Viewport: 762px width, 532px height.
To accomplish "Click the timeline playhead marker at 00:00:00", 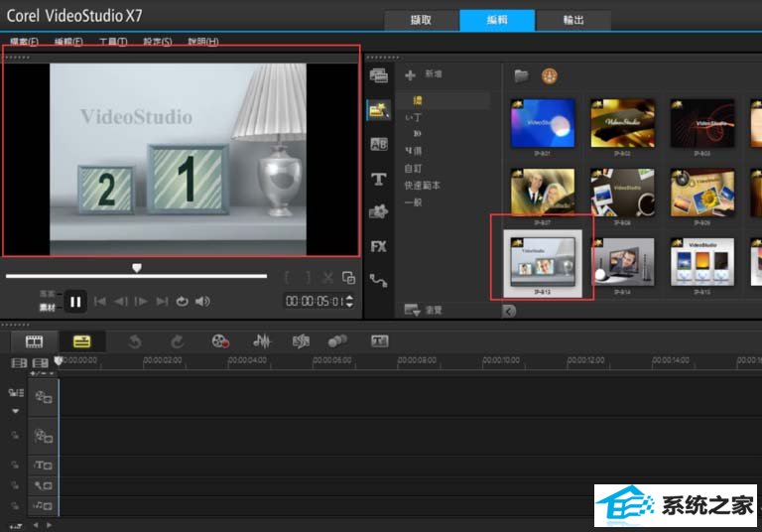I will pyautogui.click(x=59, y=361).
